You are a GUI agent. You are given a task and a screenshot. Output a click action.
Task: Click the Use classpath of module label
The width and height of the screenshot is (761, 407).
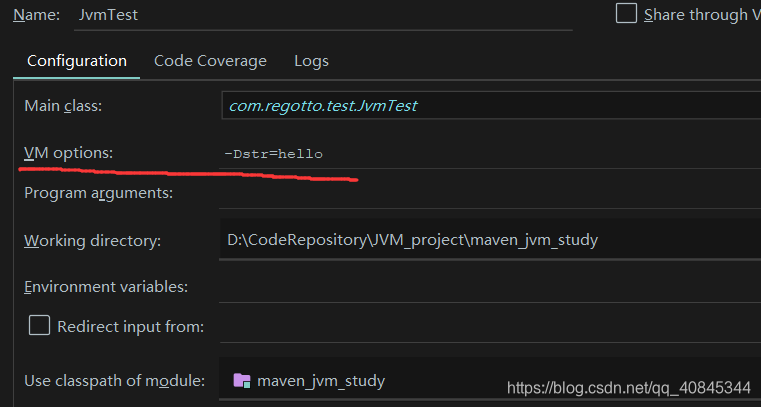tap(115, 381)
